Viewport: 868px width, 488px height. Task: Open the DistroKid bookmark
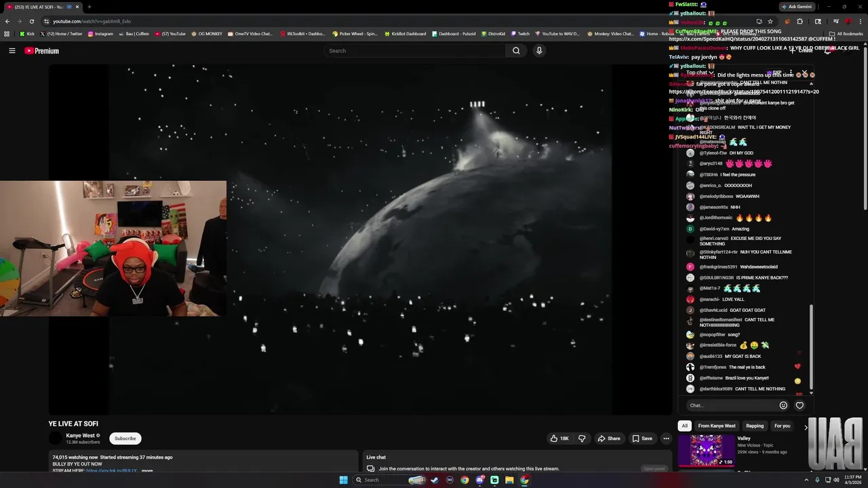493,33
